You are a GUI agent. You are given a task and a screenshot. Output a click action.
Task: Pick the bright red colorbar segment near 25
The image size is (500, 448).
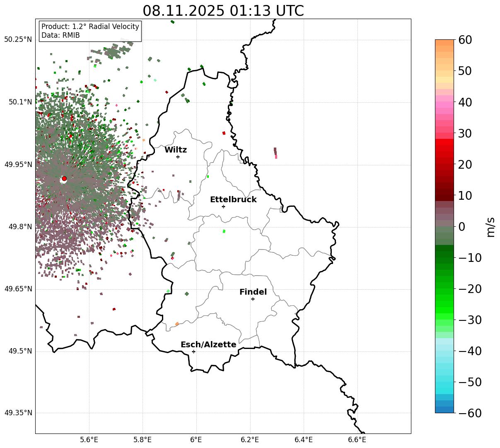point(444,148)
